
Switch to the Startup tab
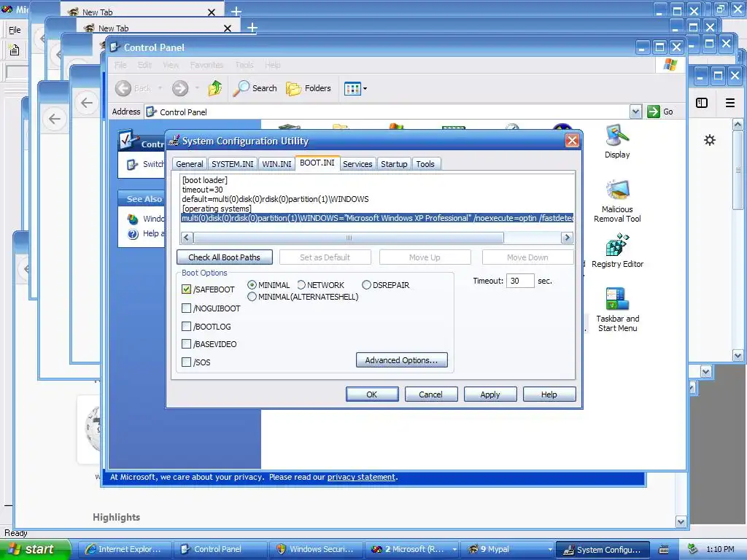(x=394, y=164)
